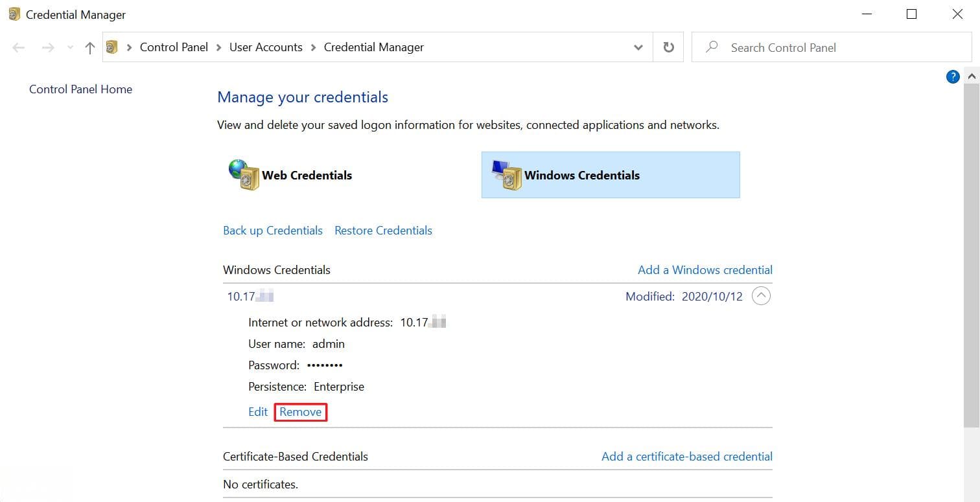
Task: Click the Certificate-Based Credentials section header
Action: point(296,457)
